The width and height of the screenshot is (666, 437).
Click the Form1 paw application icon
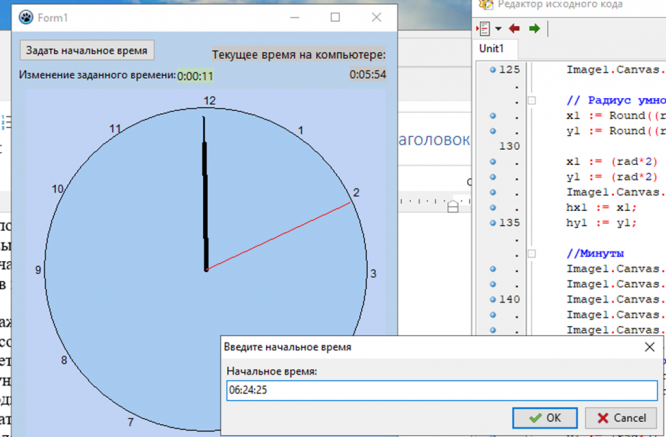[x=25, y=18]
